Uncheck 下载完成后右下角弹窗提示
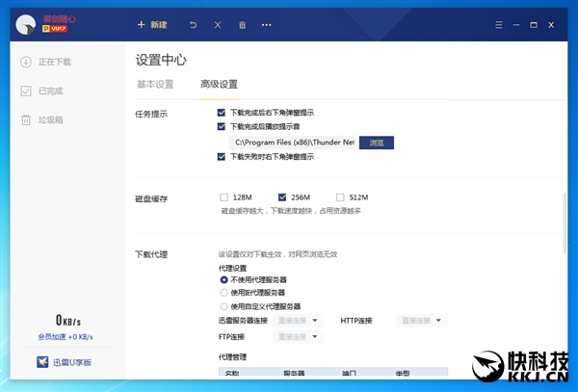The height and width of the screenshot is (392, 578). pyautogui.click(x=222, y=113)
